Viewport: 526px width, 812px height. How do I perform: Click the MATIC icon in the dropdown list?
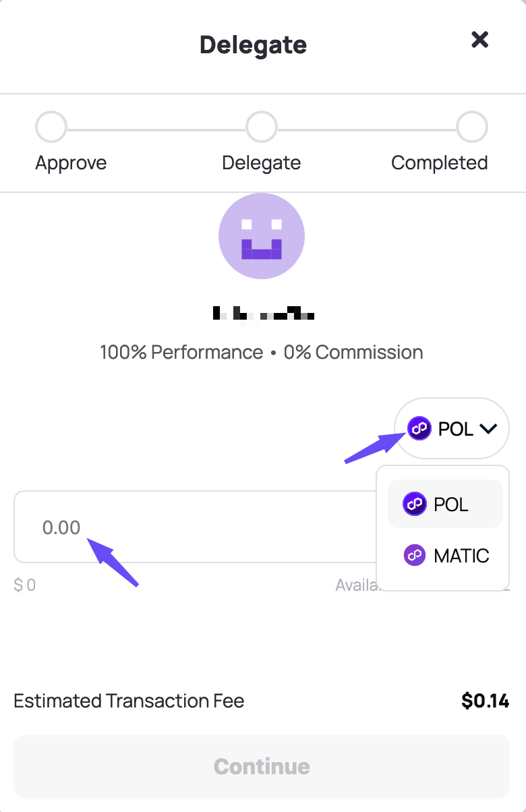(x=415, y=556)
